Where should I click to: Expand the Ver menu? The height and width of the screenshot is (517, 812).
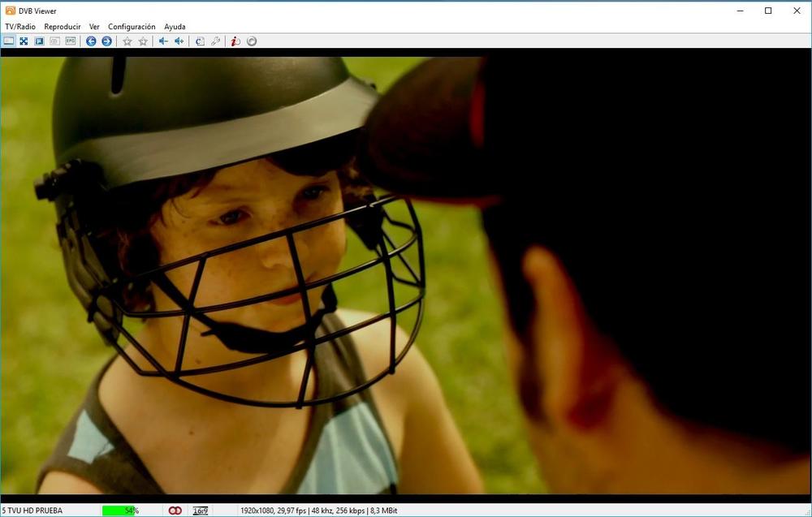[x=94, y=27]
